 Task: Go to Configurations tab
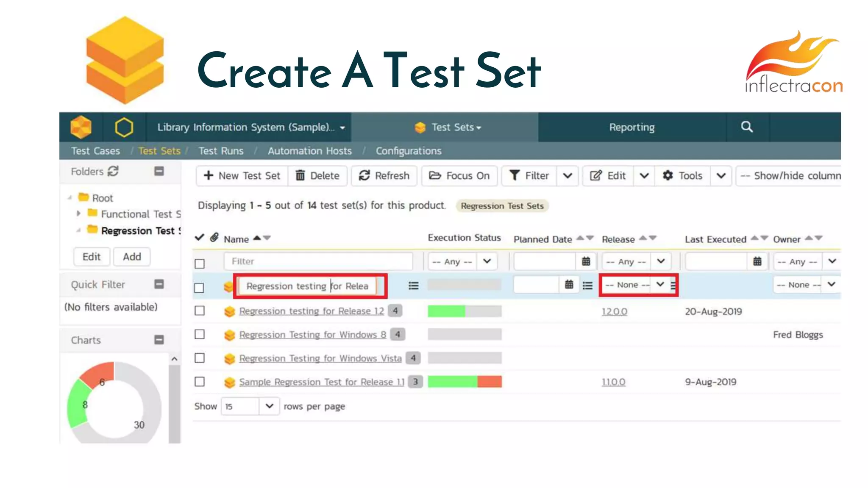coord(408,151)
